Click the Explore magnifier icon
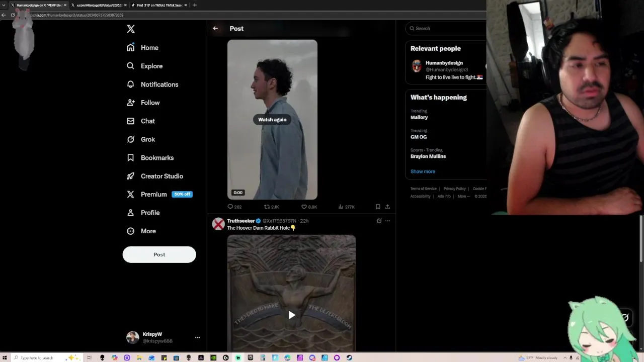The height and width of the screenshot is (362, 644). [x=131, y=66]
